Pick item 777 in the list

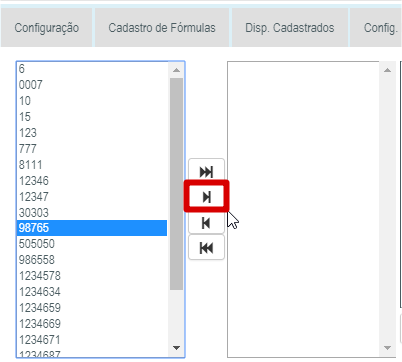coord(92,149)
